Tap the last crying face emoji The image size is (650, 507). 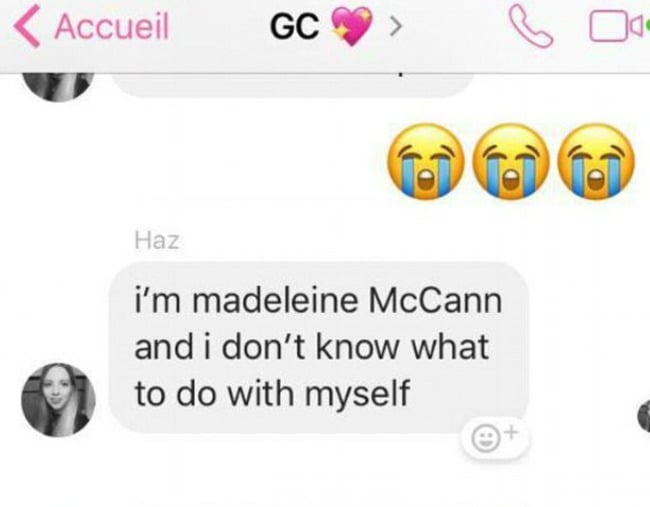click(x=596, y=161)
